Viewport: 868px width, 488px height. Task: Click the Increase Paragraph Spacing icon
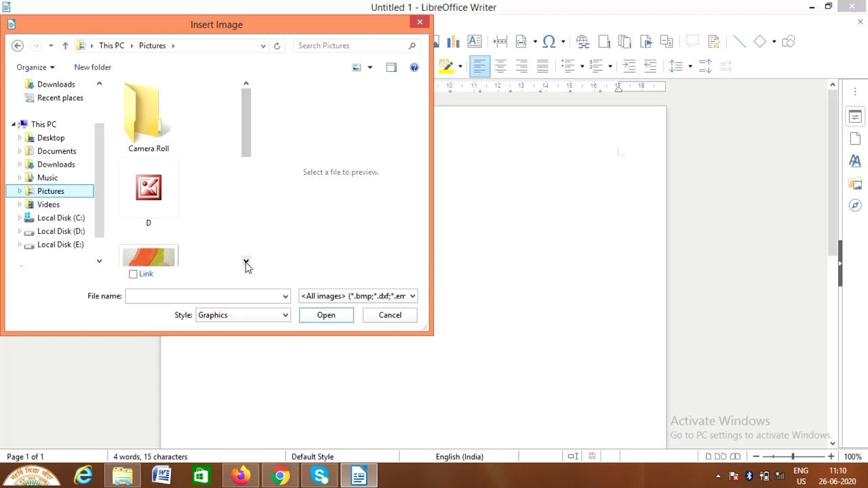click(x=705, y=66)
